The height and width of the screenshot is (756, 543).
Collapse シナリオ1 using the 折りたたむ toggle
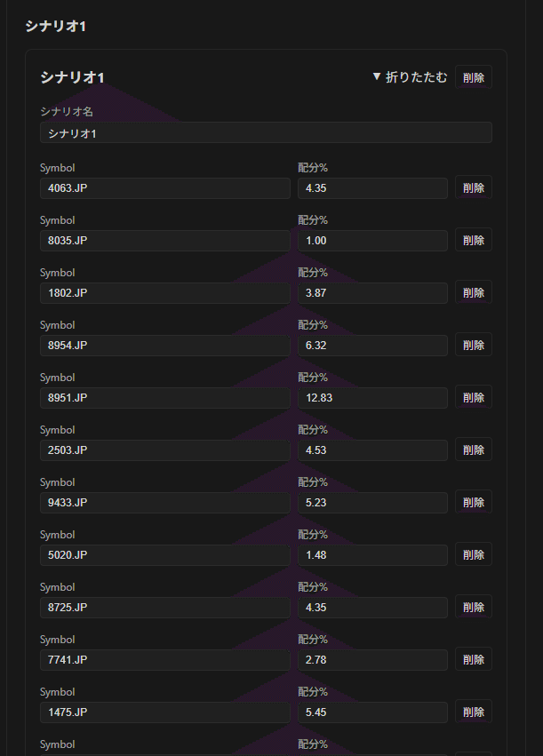[x=410, y=77]
